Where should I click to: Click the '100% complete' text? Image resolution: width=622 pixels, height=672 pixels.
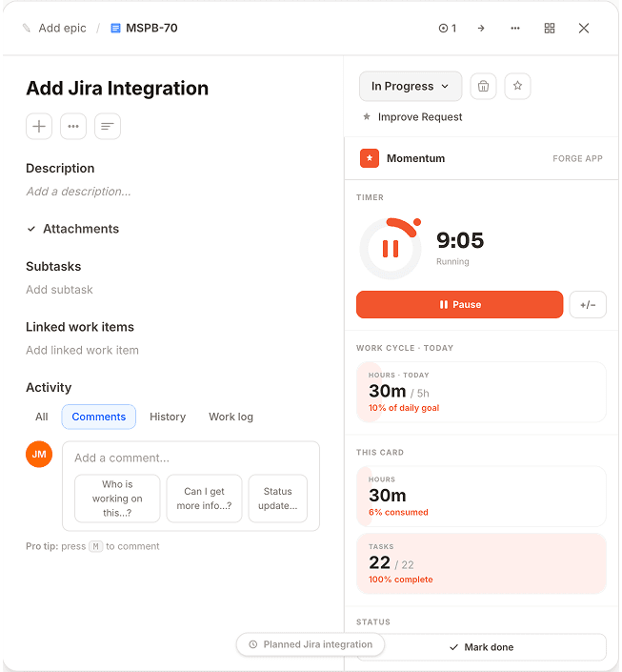pyautogui.click(x=401, y=580)
